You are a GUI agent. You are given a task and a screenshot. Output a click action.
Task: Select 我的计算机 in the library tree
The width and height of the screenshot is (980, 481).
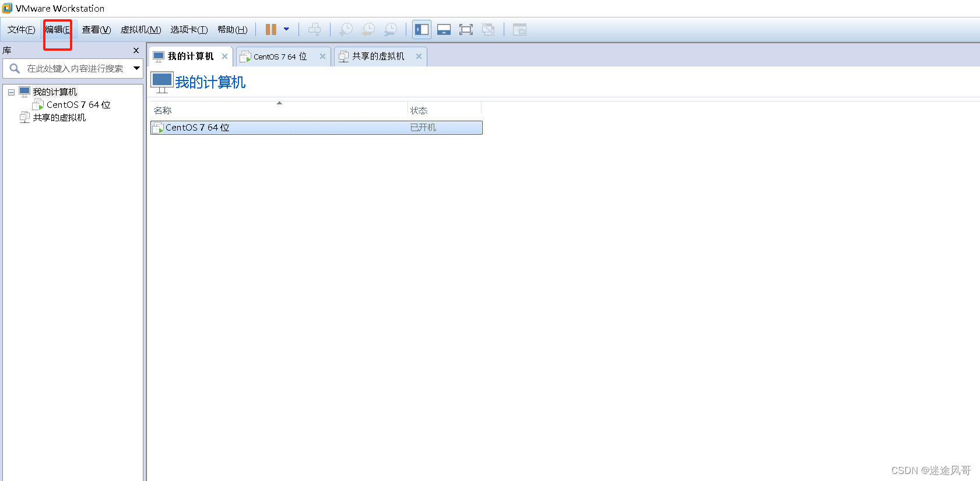coord(55,92)
